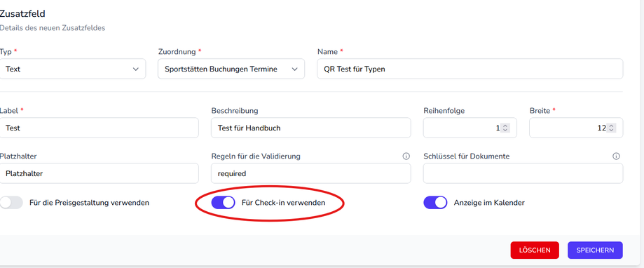Screen dimensions: 644x268
Task: Click the Anzeige im Kalender label text
Action: (x=489, y=203)
